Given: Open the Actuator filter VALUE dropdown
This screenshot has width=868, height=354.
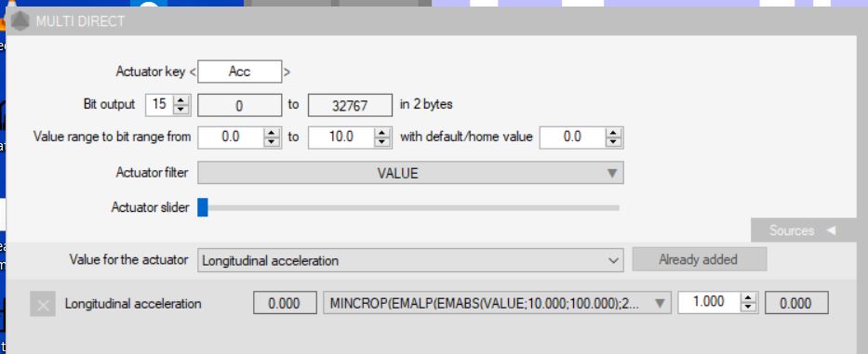Looking at the screenshot, I should (411, 173).
